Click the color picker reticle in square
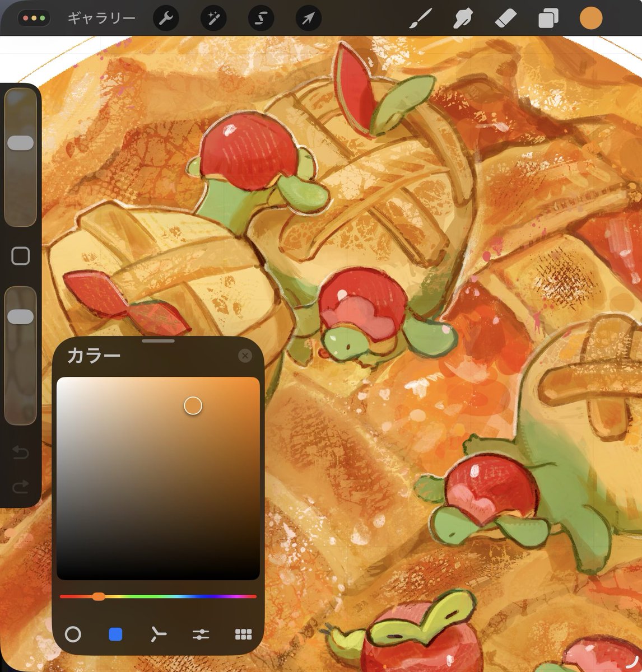The height and width of the screenshot is (672, 642). pyautogui.click(x=193, y=406)
